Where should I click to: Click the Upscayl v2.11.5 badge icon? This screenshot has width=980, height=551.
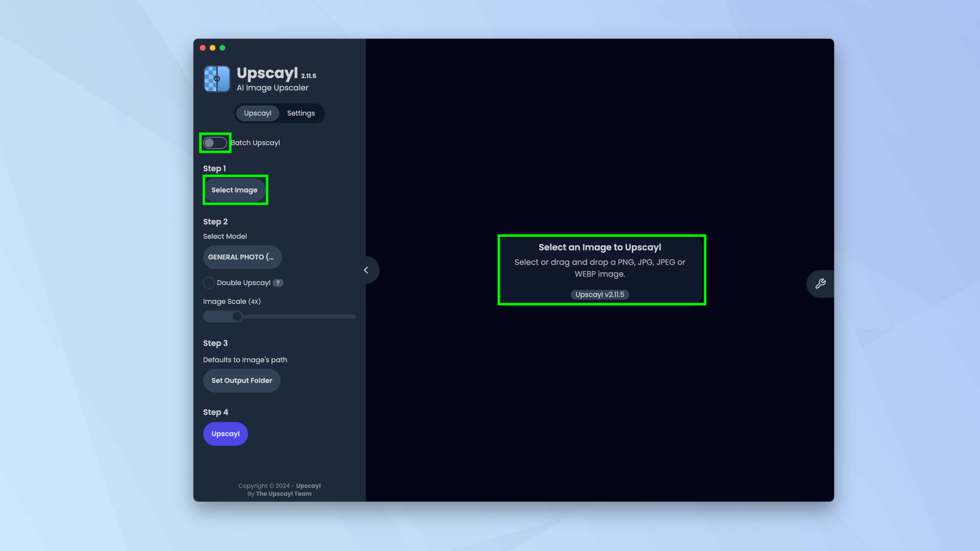pyautogui.click(x=600, y=294)
